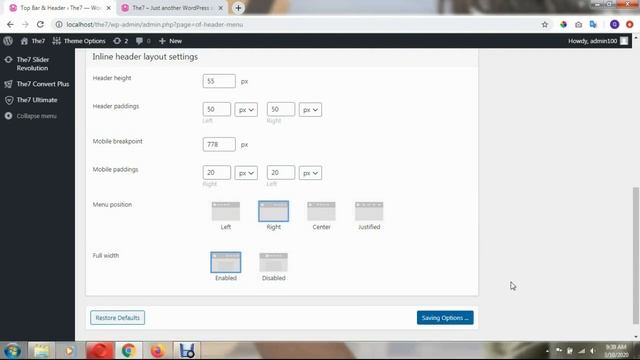Open Howdy, admin100 account menu
640x360 pixels.
point(598,41)
